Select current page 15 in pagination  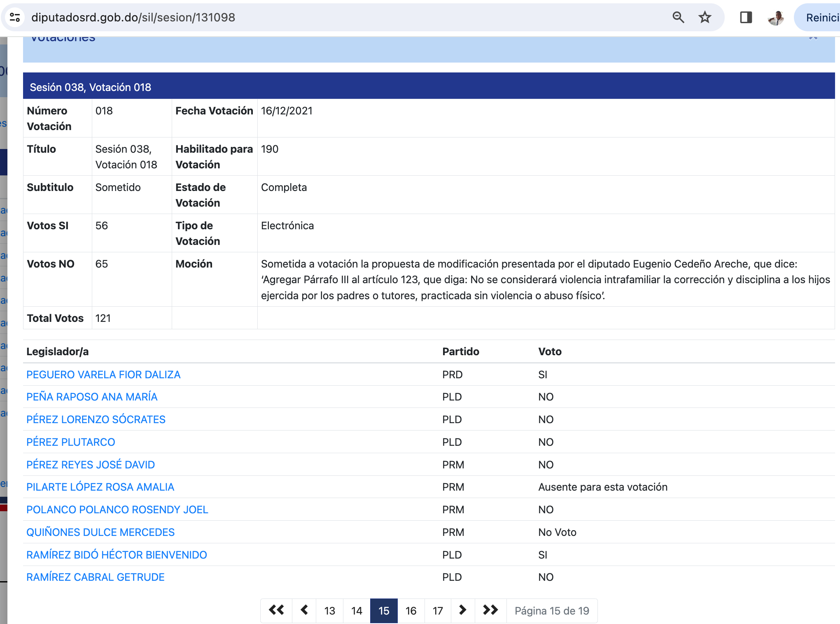click(384, 610)
